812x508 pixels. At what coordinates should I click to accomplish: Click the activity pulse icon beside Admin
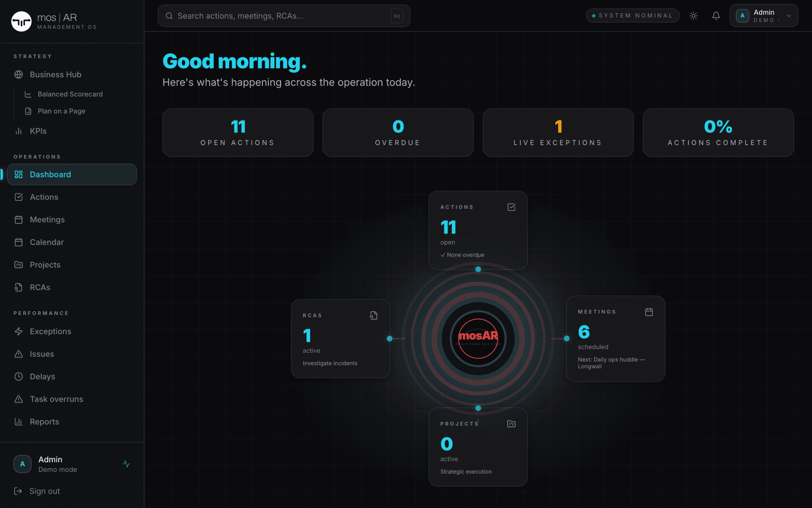(127, 464)
